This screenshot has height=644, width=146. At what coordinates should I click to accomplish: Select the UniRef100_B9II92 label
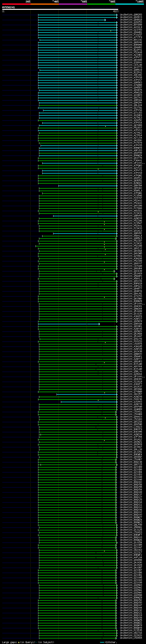click(x=131, y=40)
